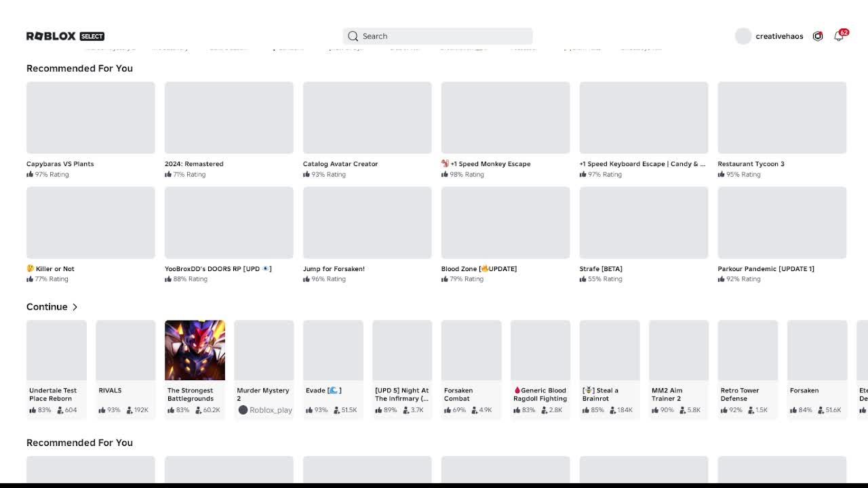Click the 'Parkour Pandemic [UPDATE 1]' title
The height and width of the screenshot is (488, 868).
coord(766,269)
